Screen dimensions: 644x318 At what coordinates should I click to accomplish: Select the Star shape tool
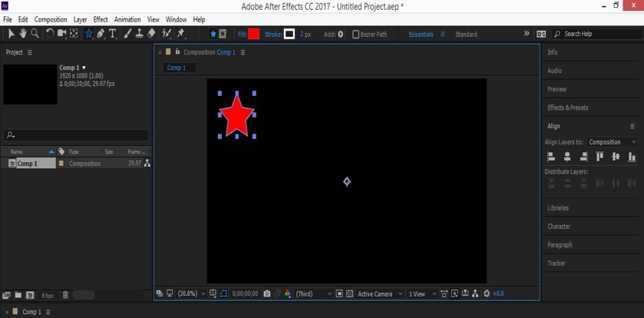89,34
